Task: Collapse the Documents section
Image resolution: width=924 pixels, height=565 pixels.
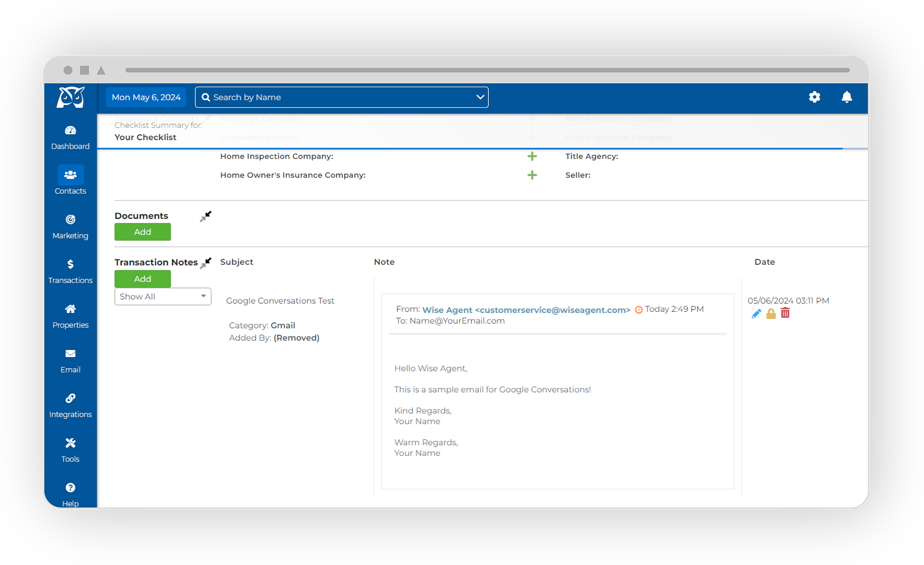Action: coord(205,216)
